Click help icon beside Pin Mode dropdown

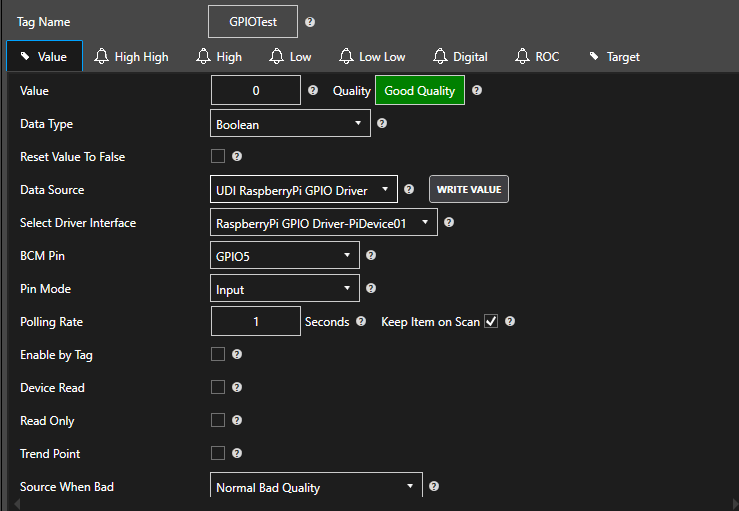click(371, 289)
